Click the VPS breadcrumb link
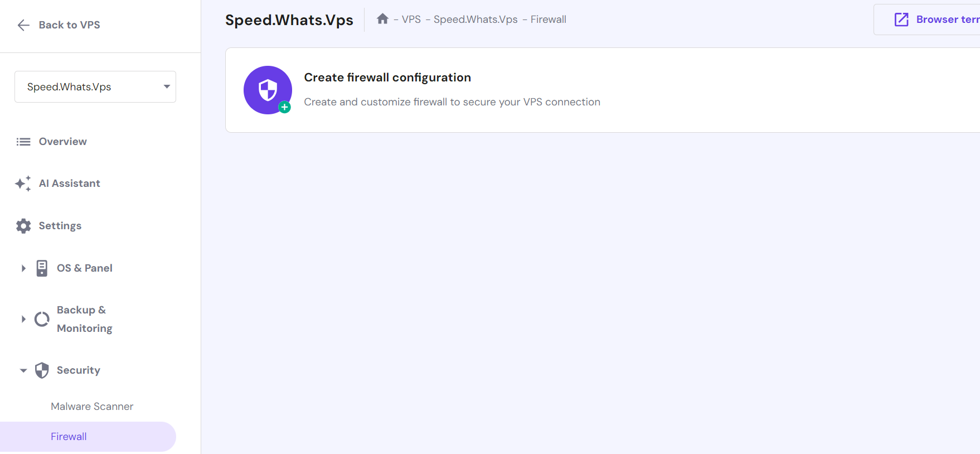Screen dimensions: 980x454 coord(411,20)
